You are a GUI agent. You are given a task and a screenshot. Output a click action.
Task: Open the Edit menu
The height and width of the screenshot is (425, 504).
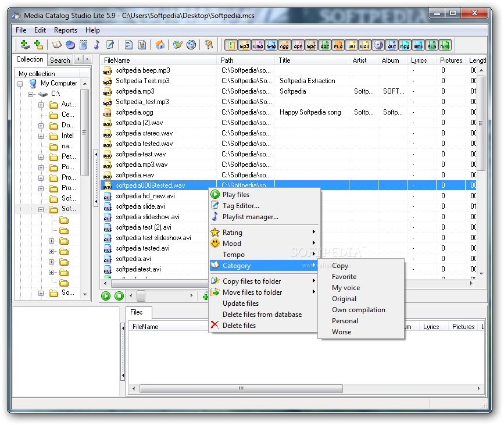pos(40,30)
